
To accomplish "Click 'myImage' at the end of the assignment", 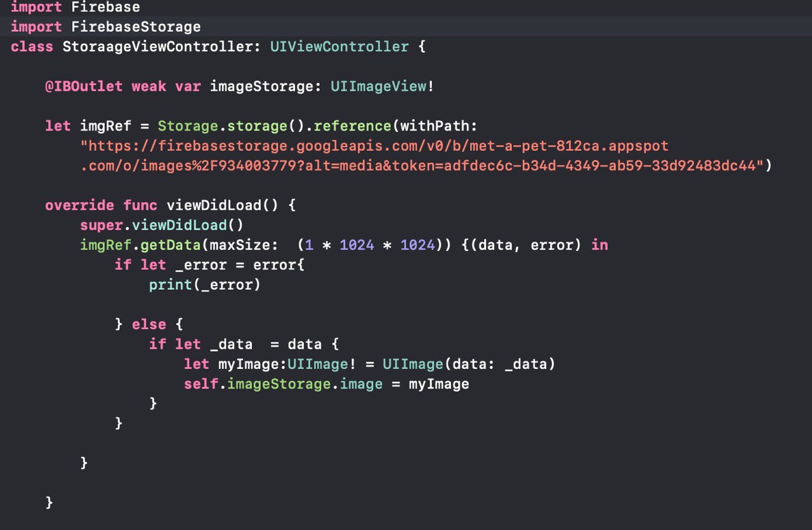I will coord(439,384).
